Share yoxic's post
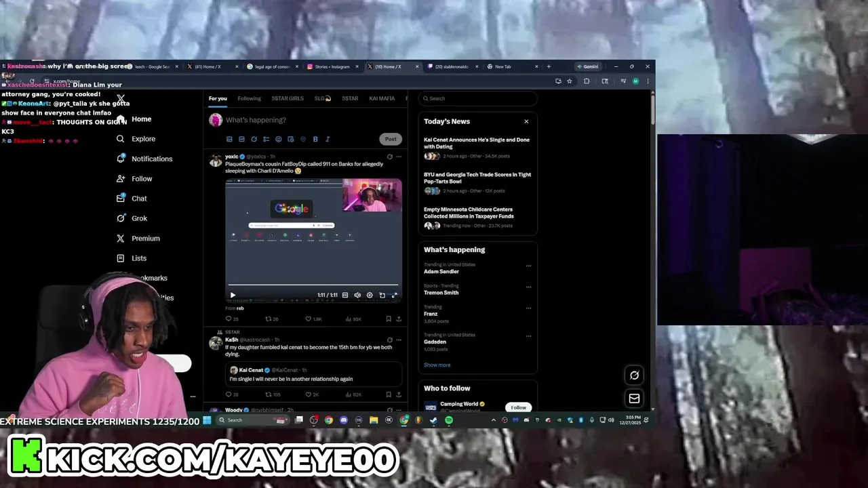Image resolution: width=868 pixels, height=488 pixels. click(399, 319)
